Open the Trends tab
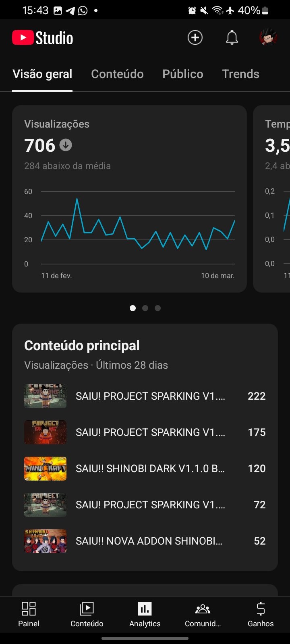The image size is (290, 644). tap(240, 74)
